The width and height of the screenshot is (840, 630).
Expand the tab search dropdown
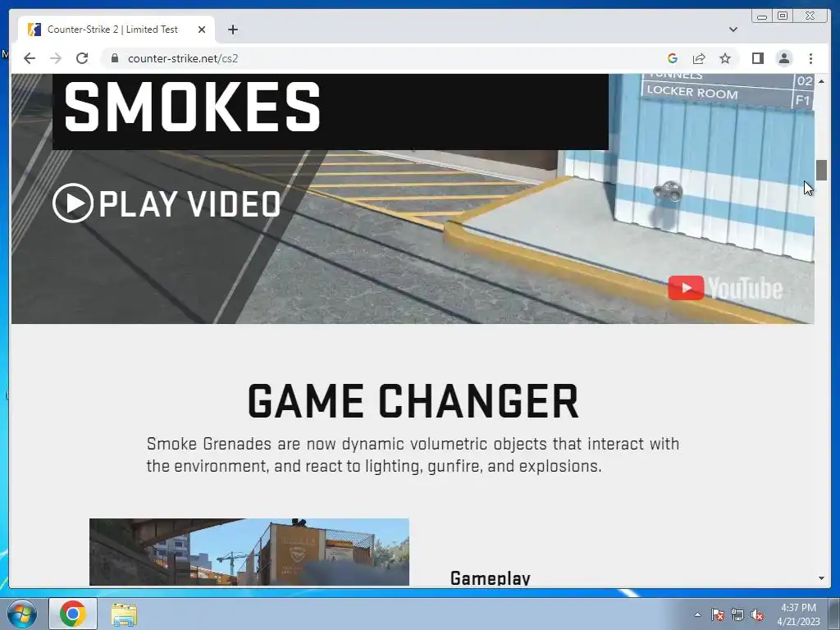[733, 30]
